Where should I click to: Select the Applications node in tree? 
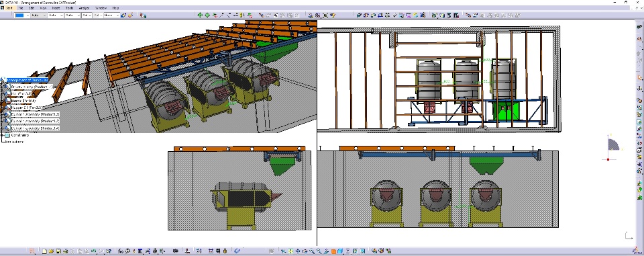[x=14, y=142]
